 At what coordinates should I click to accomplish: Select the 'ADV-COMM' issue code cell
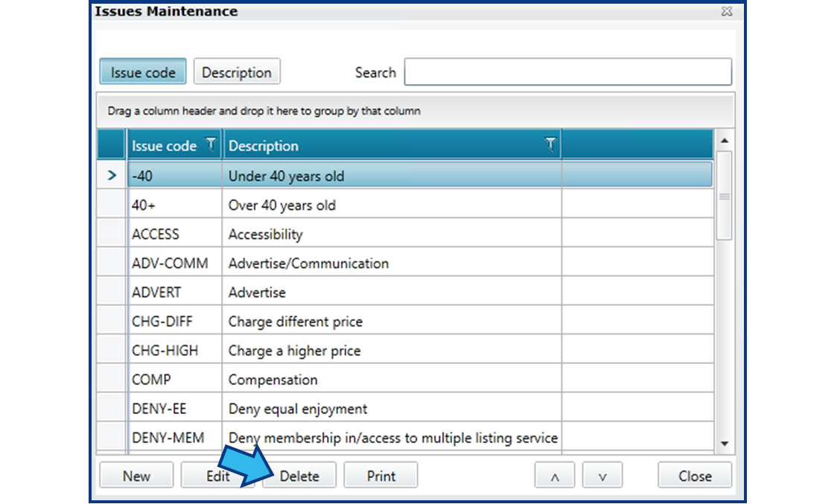click(x=175, y=264)
